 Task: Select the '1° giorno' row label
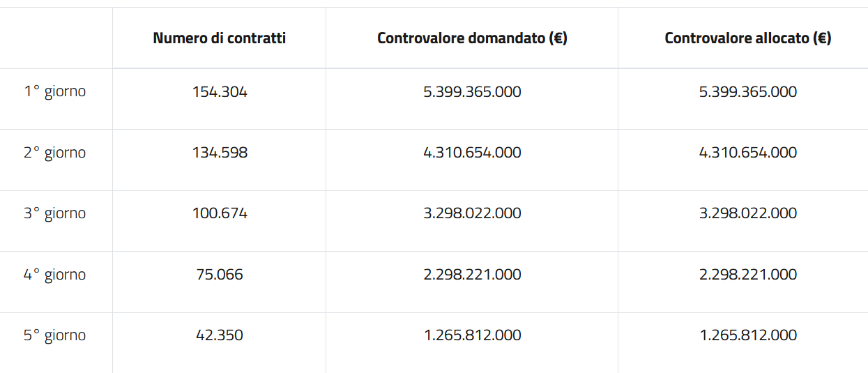(x=55, y=91)
